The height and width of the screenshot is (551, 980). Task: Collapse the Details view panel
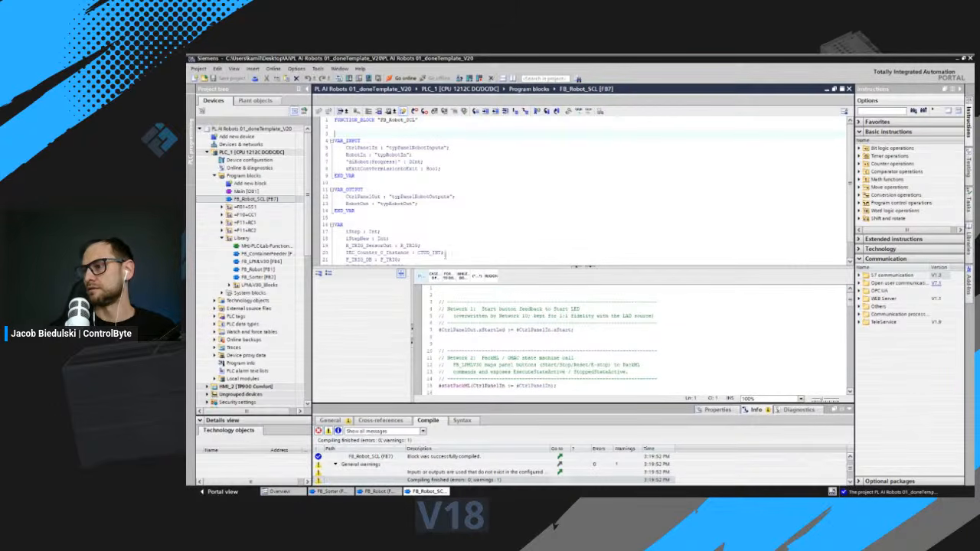[x=201, y=420]
